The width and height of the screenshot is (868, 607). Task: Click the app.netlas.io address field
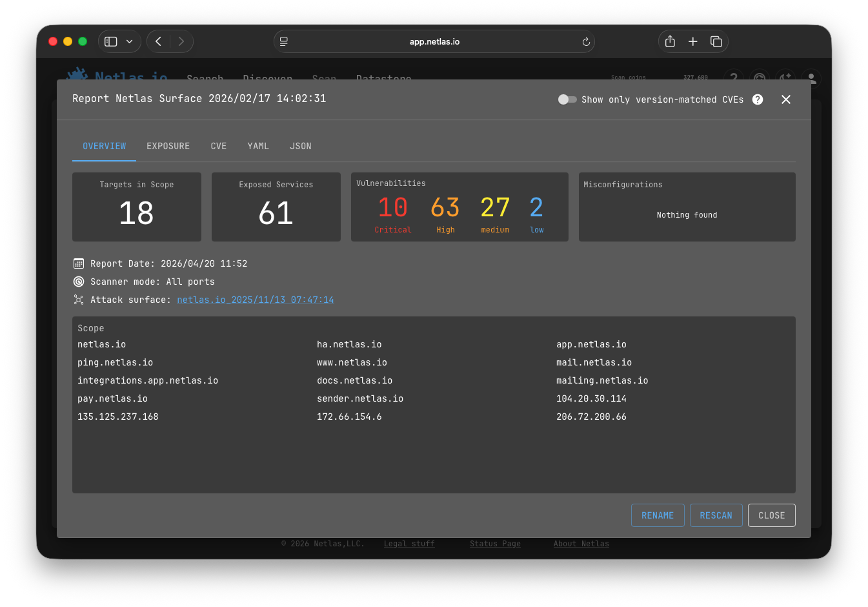[x=434, y=41]
